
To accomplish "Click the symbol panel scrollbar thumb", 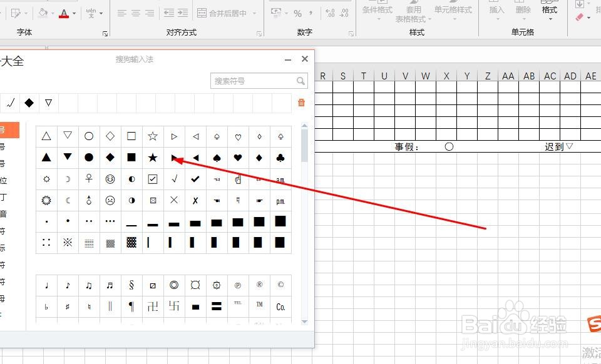I will point(305,146).
